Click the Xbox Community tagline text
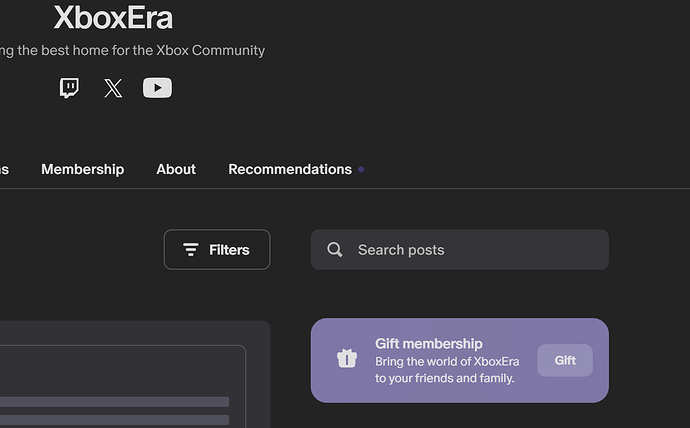The image size is (690, 428). point(132,51)
